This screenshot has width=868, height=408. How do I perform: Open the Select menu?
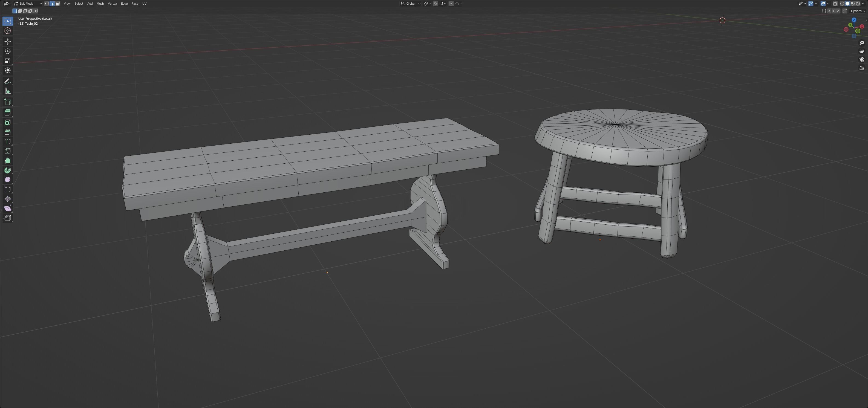[x=79, y=4]
